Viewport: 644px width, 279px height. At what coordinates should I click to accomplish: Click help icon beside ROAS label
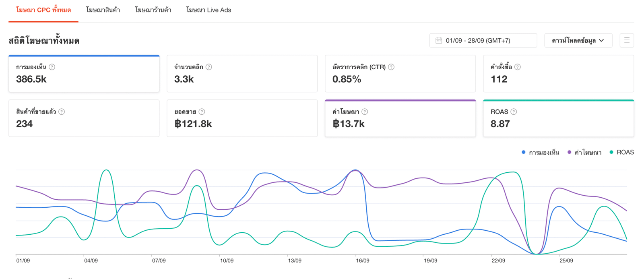click(x=514, y=112)
